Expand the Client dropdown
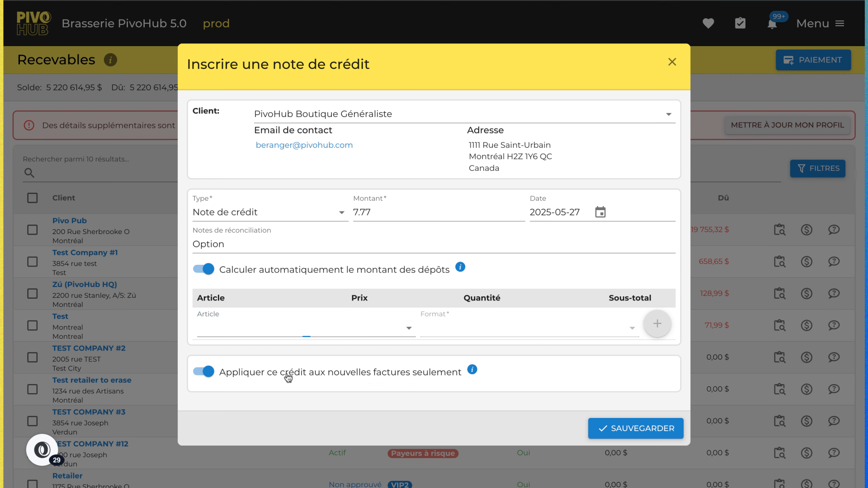 668,114
